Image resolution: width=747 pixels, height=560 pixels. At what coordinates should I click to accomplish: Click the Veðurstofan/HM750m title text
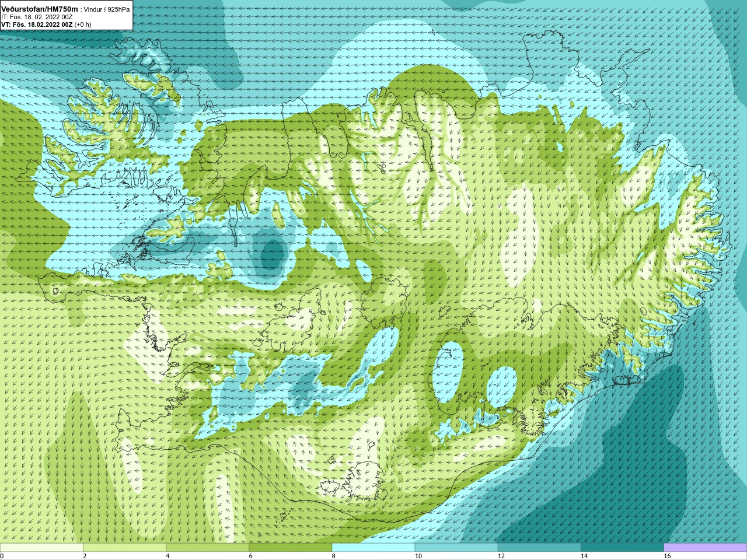[x=40, y=9]
